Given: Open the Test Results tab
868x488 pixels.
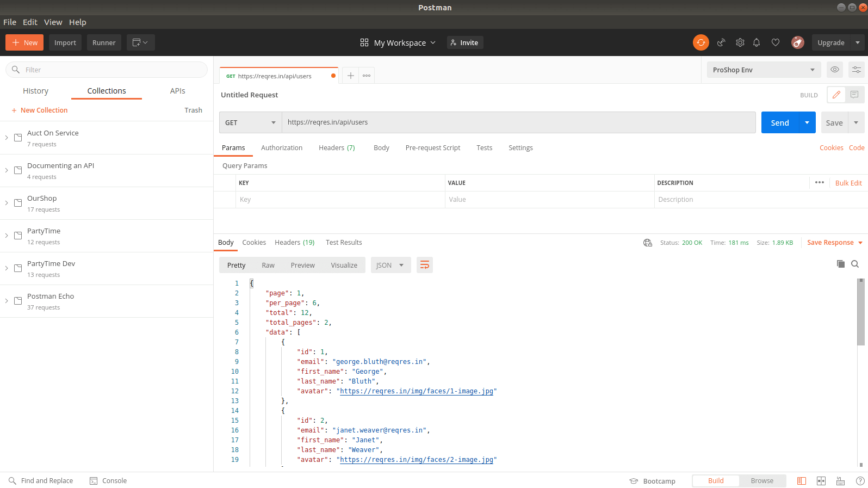Looking at the screenshot, I should point(344,243).
